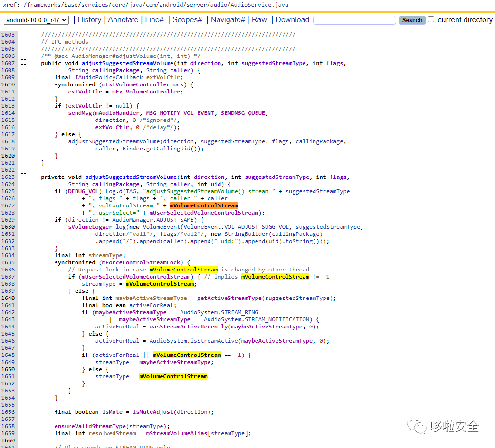495x448 pixels.
Task: Open the Raw file view
Action: click(259, 20)
